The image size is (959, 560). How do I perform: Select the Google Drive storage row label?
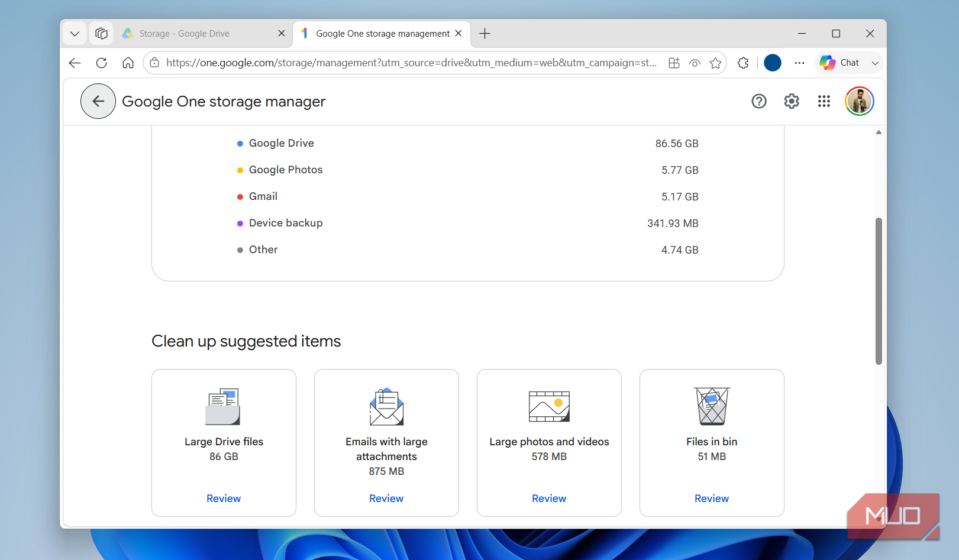[x=282, y=143]
